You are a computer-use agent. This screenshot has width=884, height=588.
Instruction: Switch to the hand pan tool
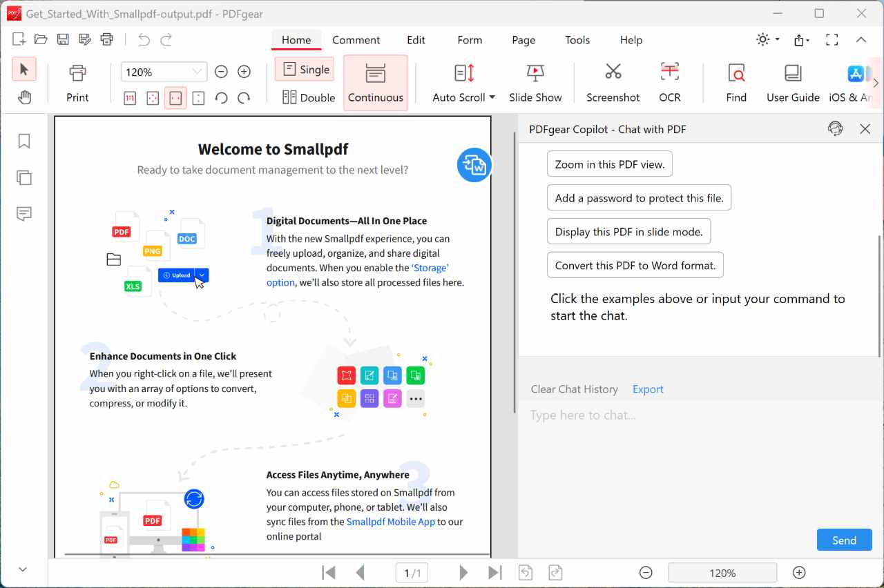click(24, 97)
